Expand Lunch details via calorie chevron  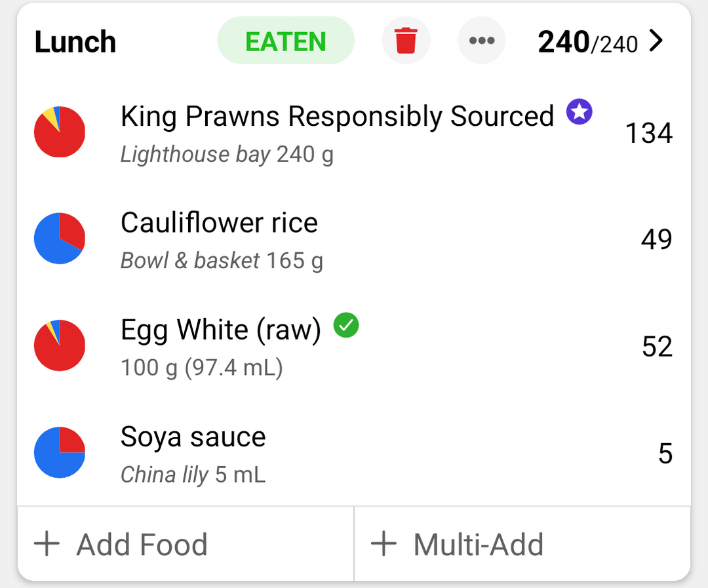pos(656,41)
